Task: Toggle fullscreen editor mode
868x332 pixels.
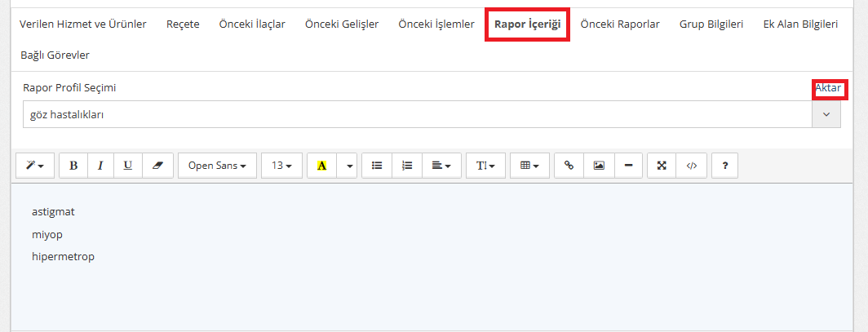Action: pyautogui.click(x=662, y=166)
